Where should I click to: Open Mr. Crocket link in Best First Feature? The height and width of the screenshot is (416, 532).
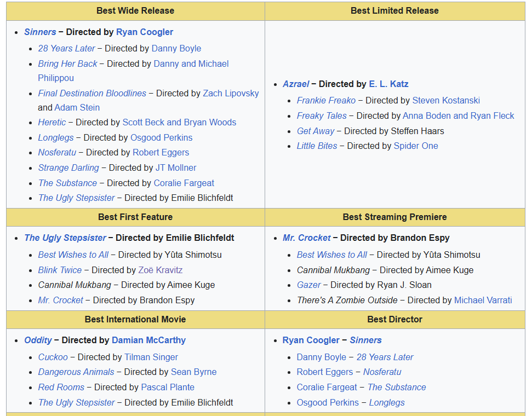coord(60,301)
